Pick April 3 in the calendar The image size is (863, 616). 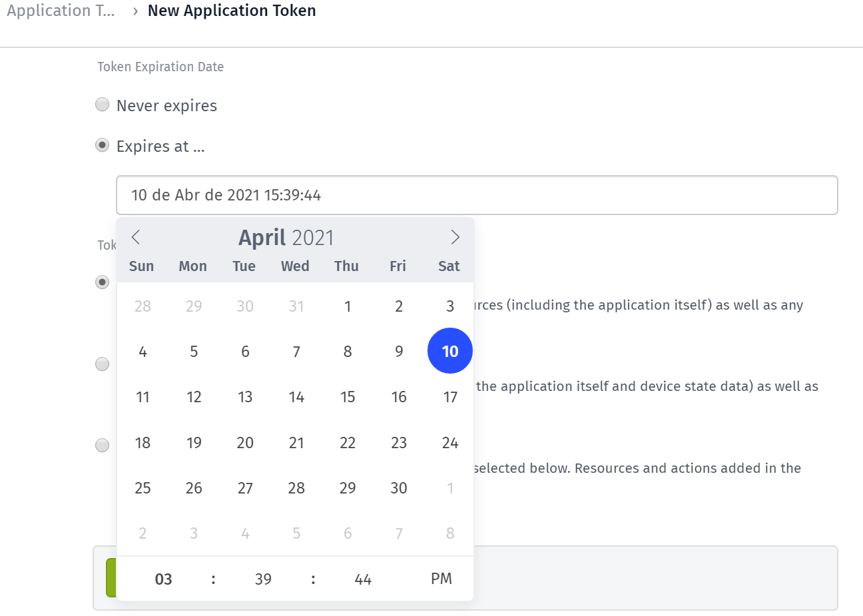[450, 306]
